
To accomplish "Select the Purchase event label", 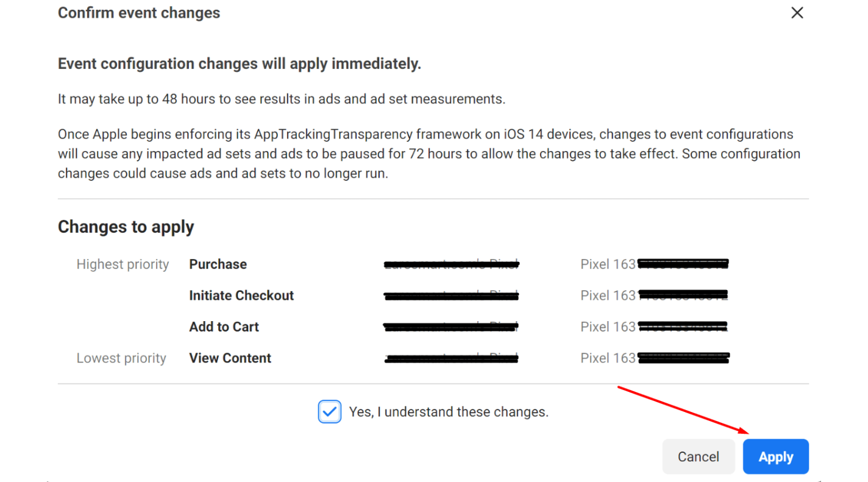I will coord(218,264).
